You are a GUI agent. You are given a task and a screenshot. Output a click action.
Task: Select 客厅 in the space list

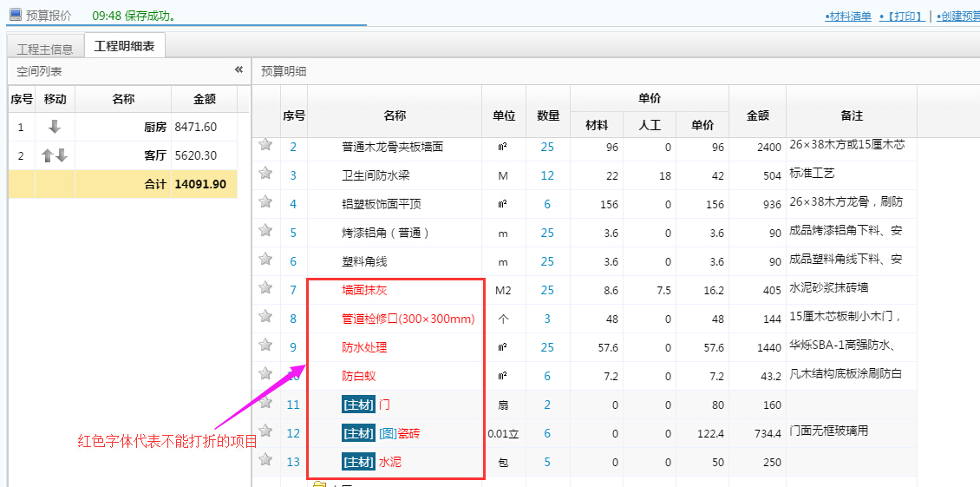pyautogui.click(x=154, y=156)
